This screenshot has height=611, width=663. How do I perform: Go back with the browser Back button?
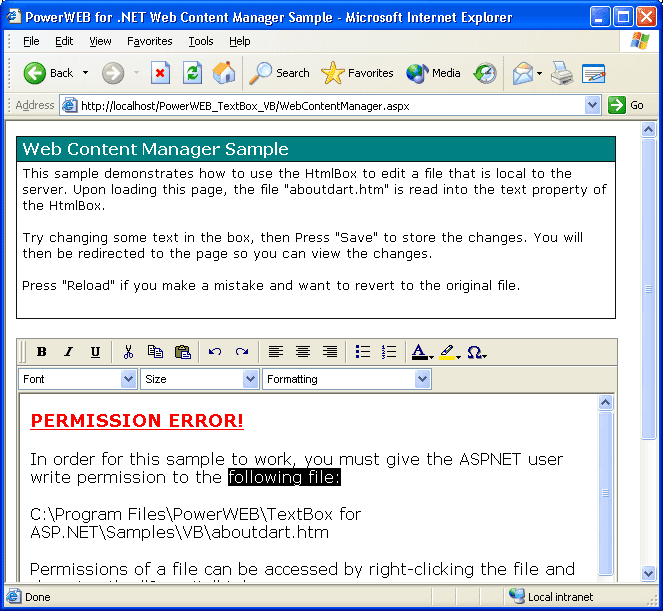[48, 73]
